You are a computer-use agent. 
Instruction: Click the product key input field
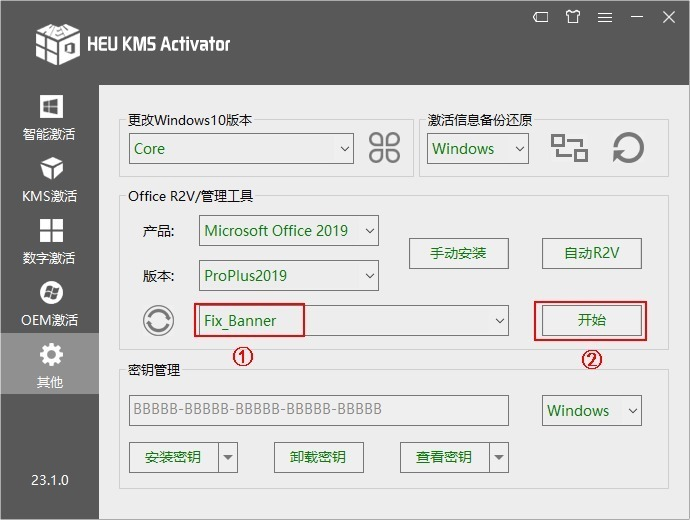(x=318, y=410)
